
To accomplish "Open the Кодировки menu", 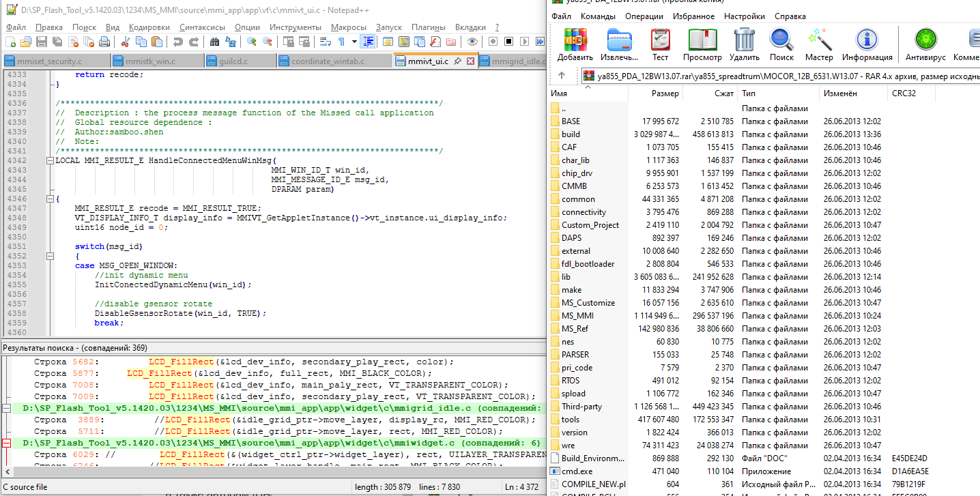I will (x=149, y=27).
